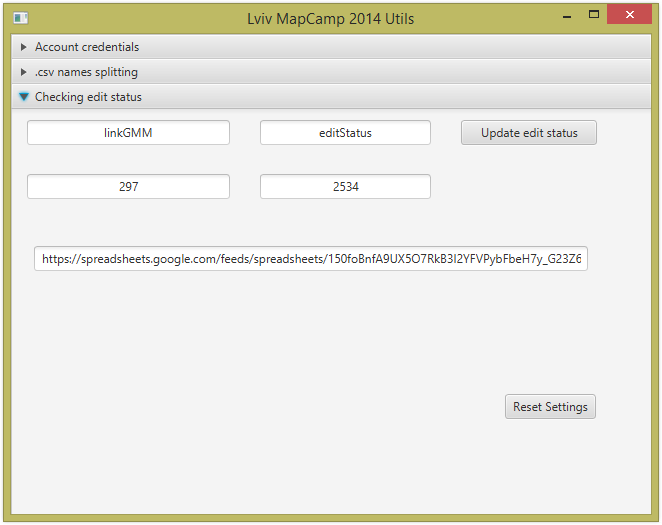
Task: Click the Reset Settings button
Action: 550,406
